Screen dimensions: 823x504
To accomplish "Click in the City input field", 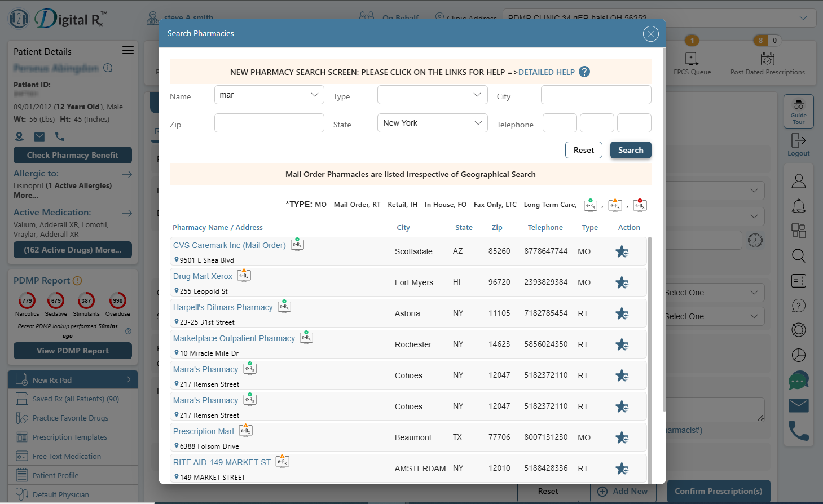I will pyautogui.click(x=596, y=95).
